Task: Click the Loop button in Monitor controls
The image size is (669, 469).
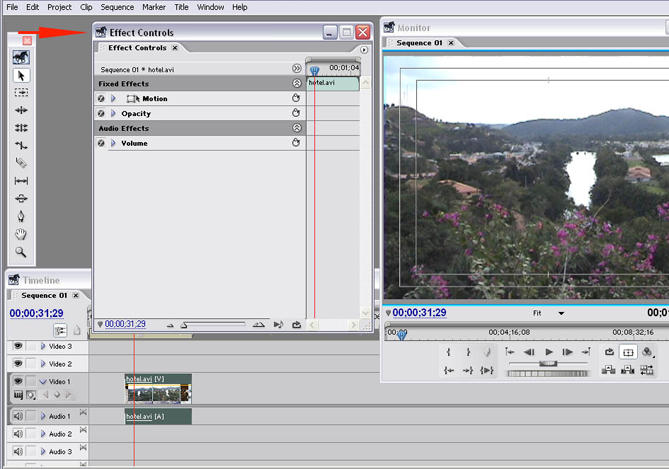Action: [608, 352]
